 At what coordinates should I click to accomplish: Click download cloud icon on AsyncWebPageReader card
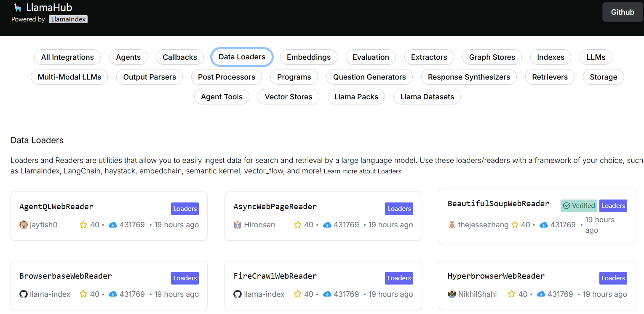click(327, 225)
